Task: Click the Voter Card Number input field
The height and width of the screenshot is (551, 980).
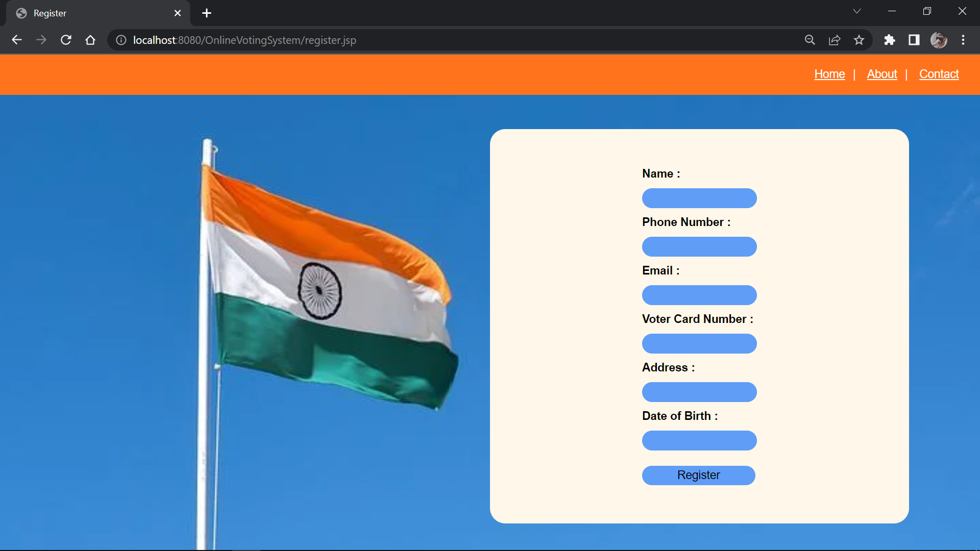Action: [699, 343]
